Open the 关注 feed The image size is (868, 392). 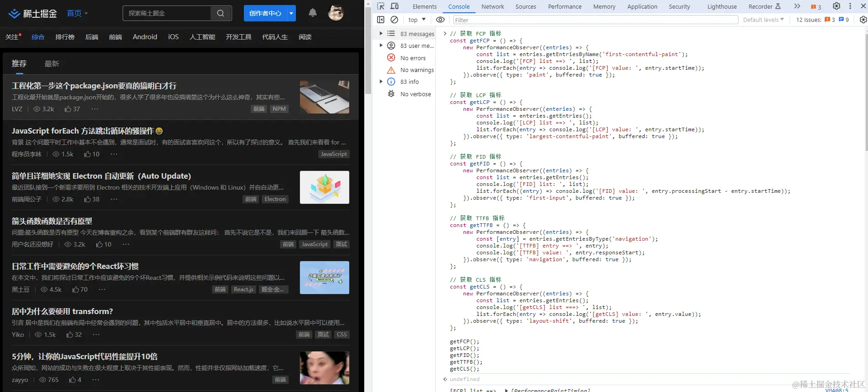(12, 37)
